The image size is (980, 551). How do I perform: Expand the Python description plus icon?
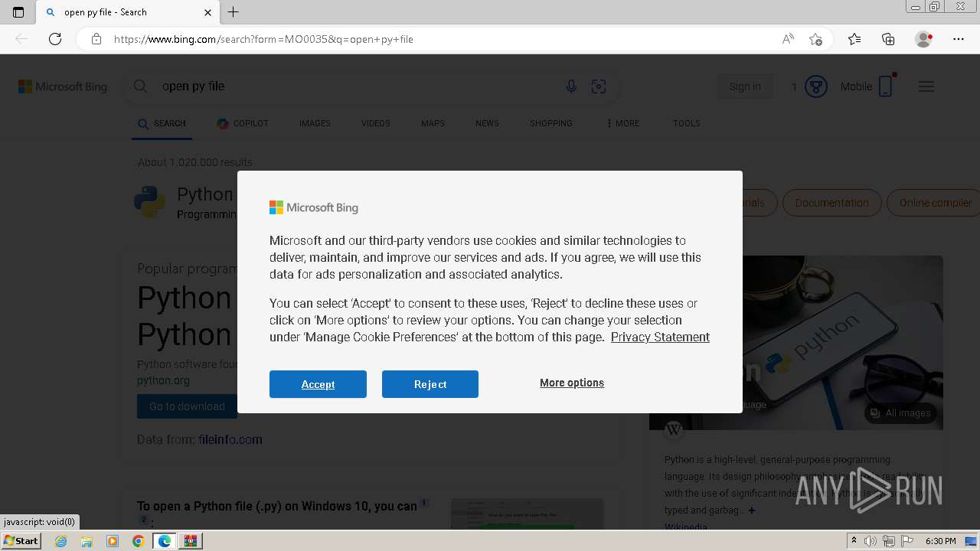pyautogui.click(x=751, y=510)
